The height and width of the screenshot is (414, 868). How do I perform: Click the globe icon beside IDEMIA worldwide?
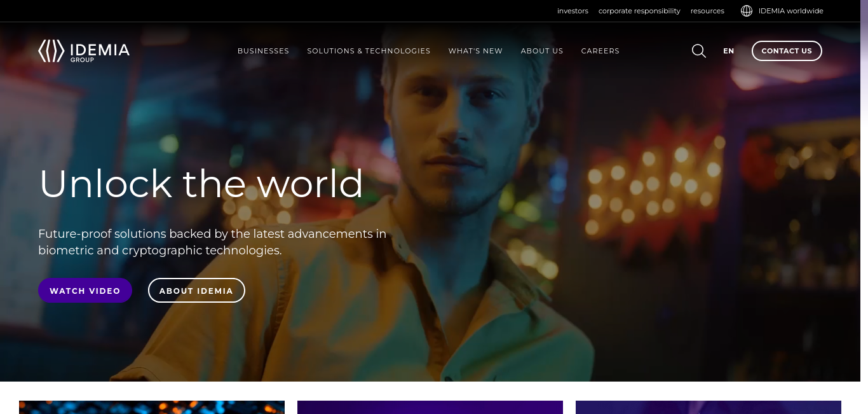coord(747,11)
